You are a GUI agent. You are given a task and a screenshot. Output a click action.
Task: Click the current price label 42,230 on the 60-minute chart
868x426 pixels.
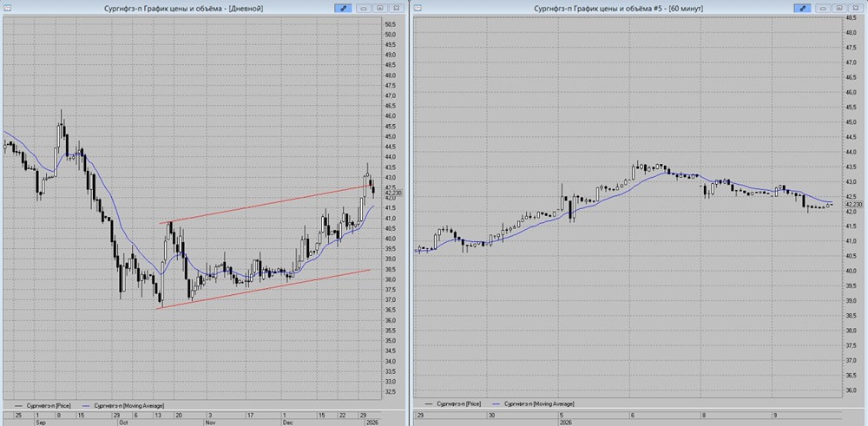click(855, 204)
